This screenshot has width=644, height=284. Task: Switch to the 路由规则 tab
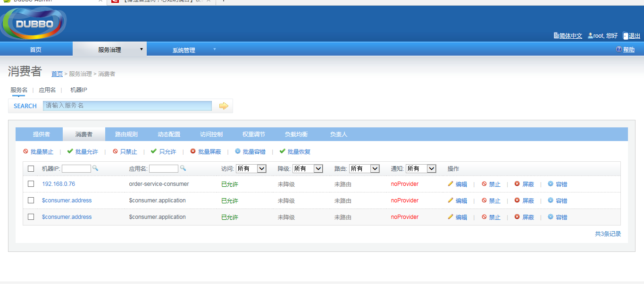point(126,134)
